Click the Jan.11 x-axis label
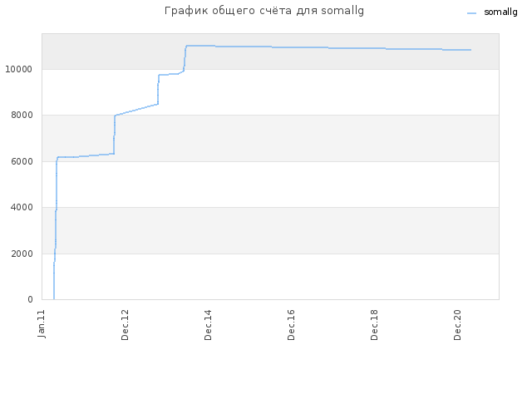 (42, 323)
